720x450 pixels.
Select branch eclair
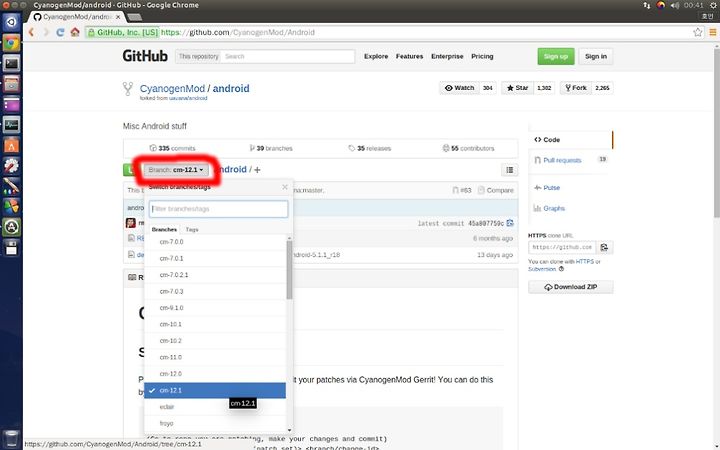tap(215, 407)
